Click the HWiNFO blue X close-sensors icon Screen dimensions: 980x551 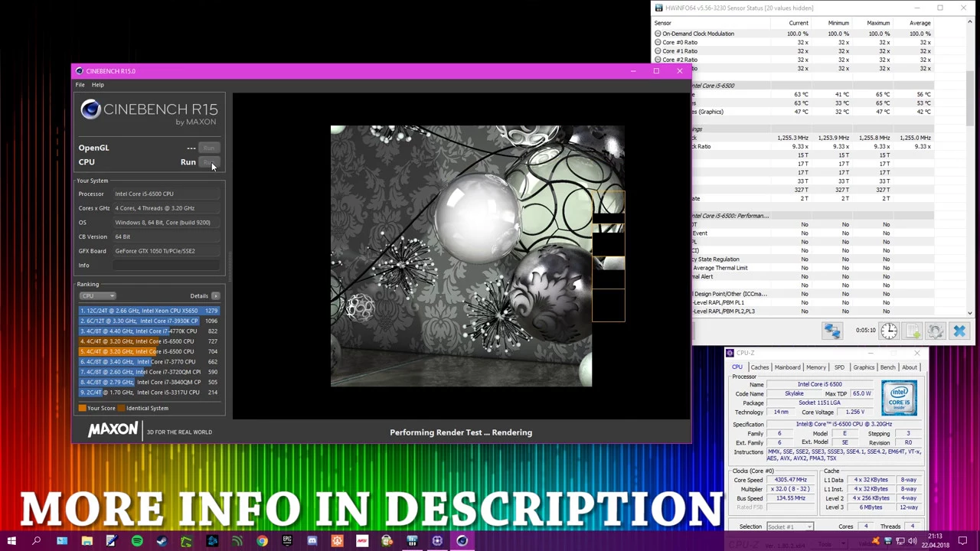point(959,331)
